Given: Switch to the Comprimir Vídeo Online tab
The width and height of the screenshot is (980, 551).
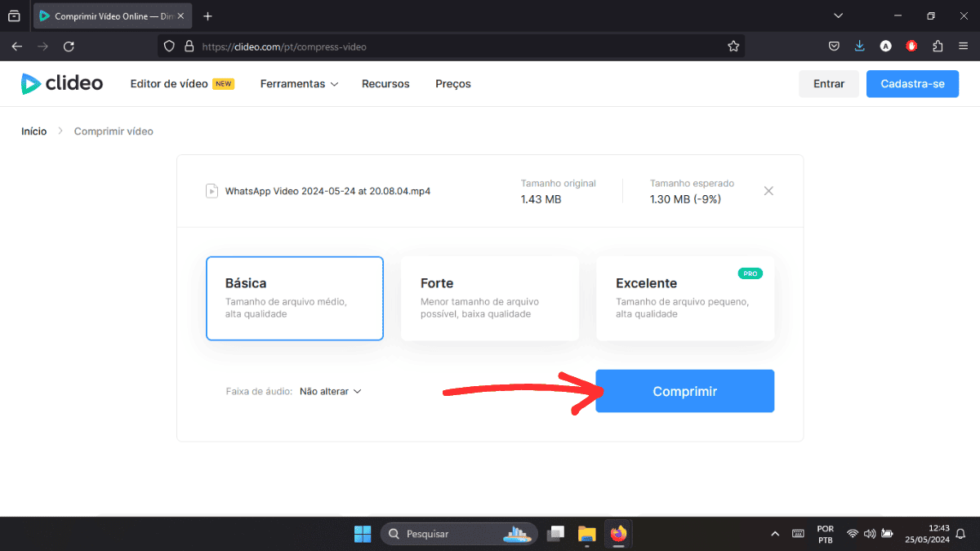Looking at the screenshot, I should [112, 16].
